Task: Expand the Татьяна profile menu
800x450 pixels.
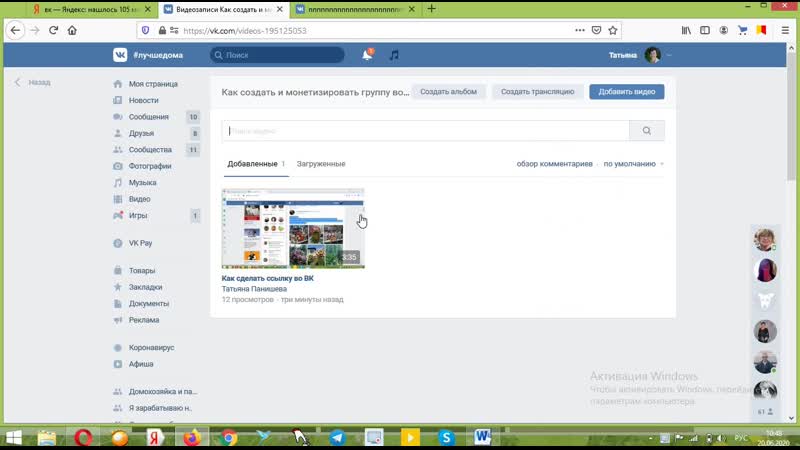Action: pos(639,55)
